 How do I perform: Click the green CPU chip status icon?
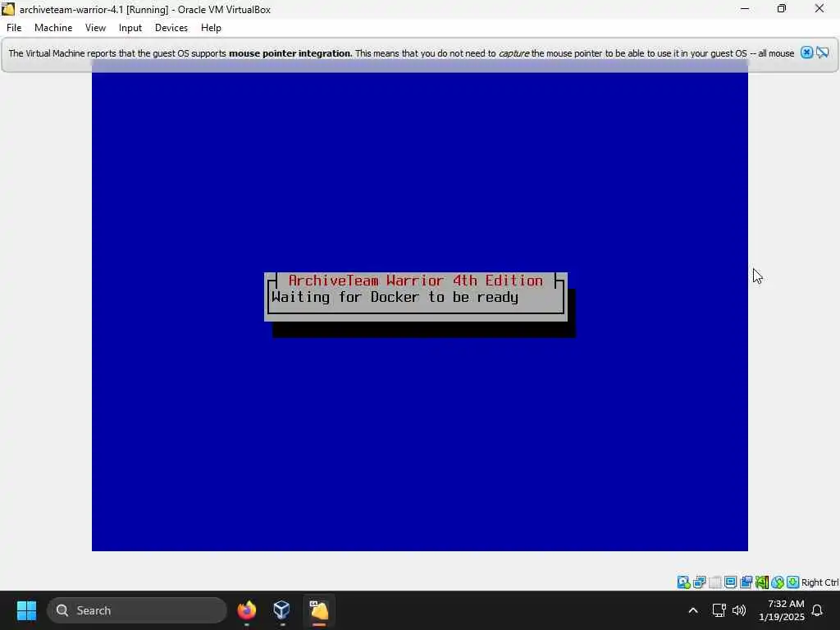point(761,582)
